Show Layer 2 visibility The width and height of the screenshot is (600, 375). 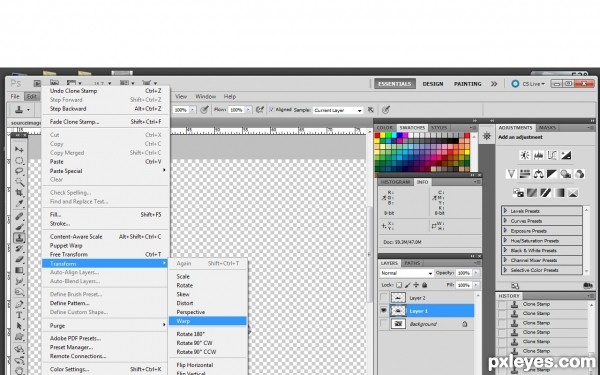point(384,298)
